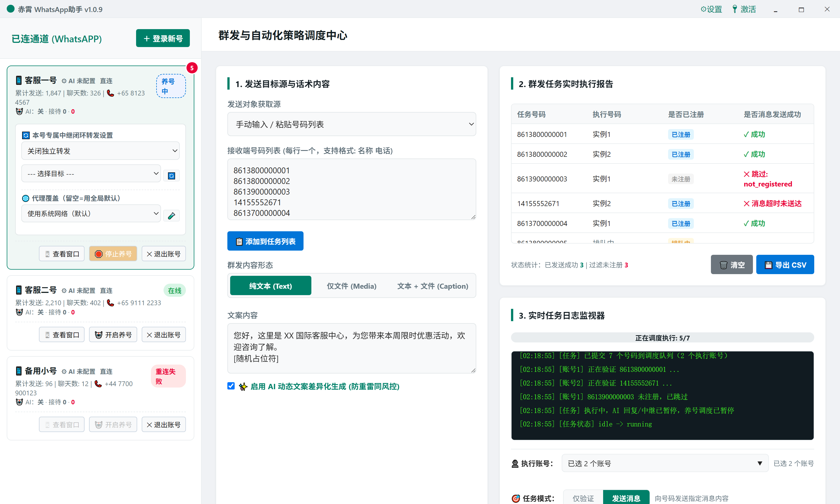Click 查看窗口 on 客服一号 card
The width and height of the screenshot is (840, 504).
click(x=62, y=254)
